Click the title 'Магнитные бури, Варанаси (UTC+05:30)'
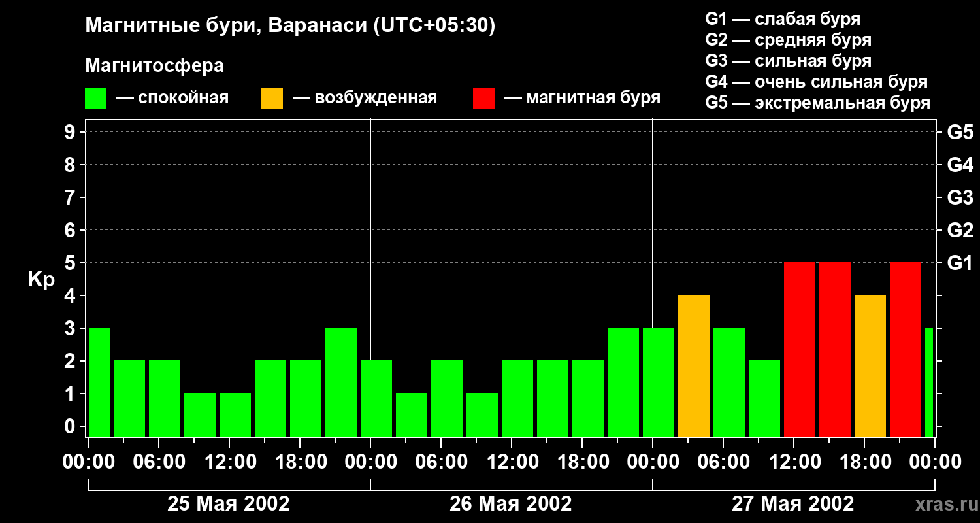Viewport: 980px width, 523px height. pyautogui.click(x=290, y=26)
